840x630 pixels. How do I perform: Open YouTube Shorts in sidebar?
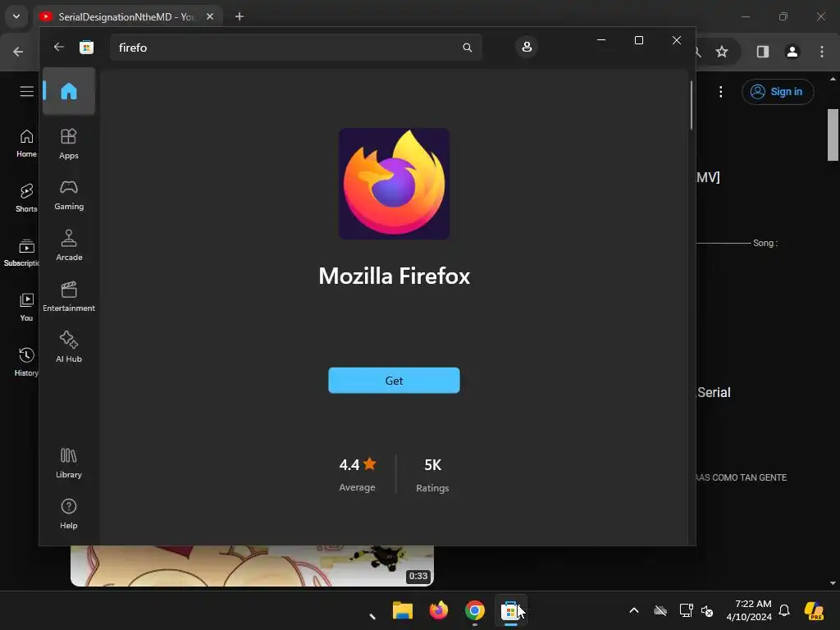(26, 199)
